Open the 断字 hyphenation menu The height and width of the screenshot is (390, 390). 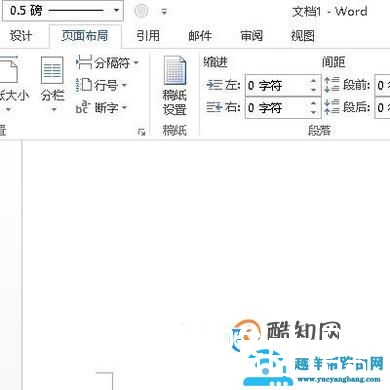point(102,107)
